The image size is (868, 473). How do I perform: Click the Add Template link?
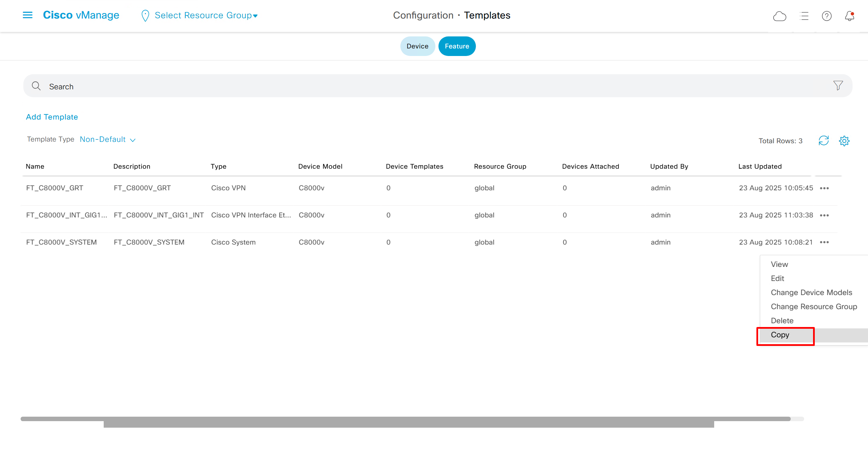(52, 117)
